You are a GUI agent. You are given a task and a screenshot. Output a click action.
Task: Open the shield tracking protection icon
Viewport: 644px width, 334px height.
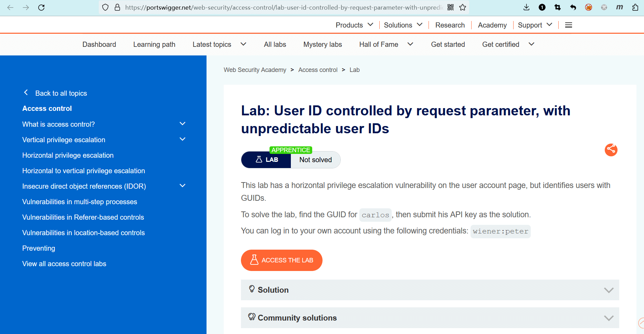(105, 7)
